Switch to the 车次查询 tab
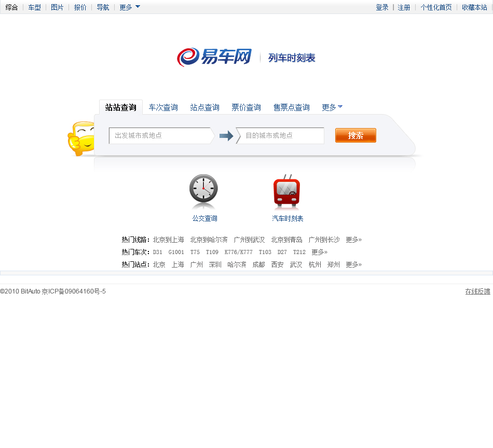 pos(163,107)
